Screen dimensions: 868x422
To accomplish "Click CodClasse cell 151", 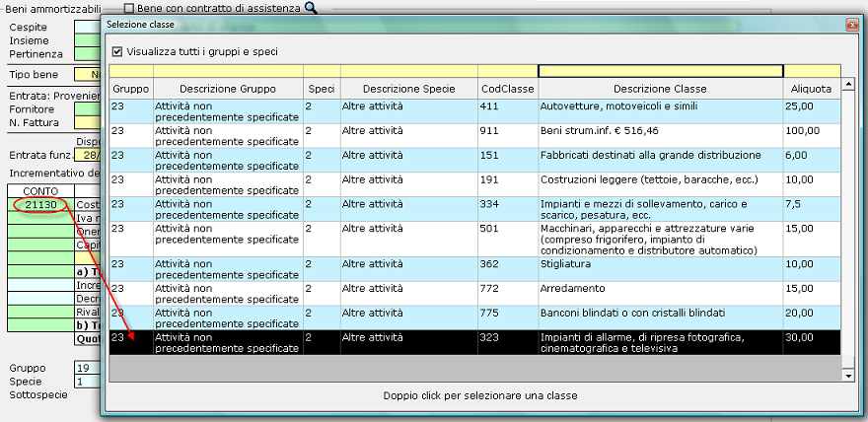I will click(508, 160).
